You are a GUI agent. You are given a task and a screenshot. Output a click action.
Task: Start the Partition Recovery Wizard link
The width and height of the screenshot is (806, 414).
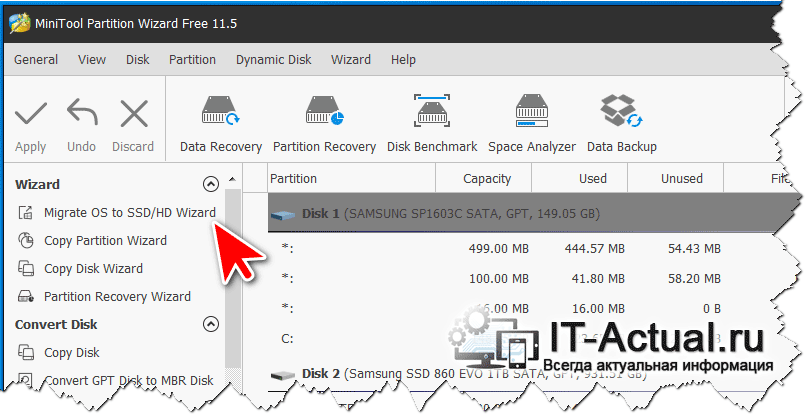[117, 296]
